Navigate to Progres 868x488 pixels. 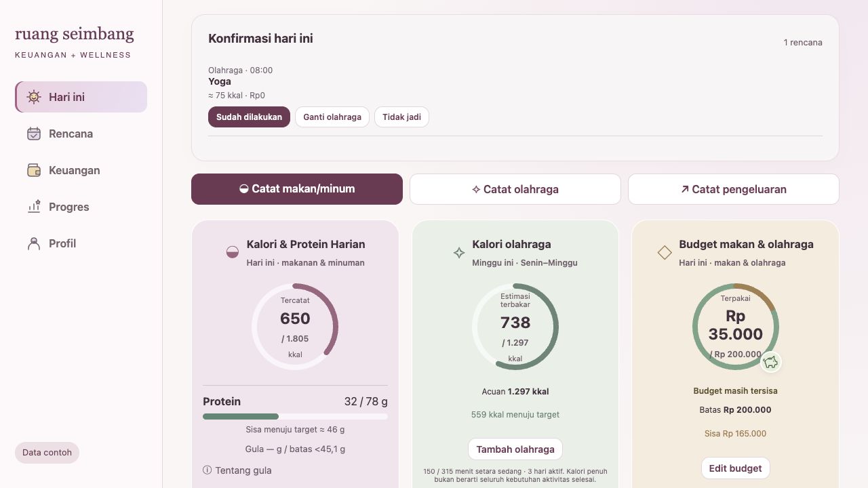pos(81,207)
